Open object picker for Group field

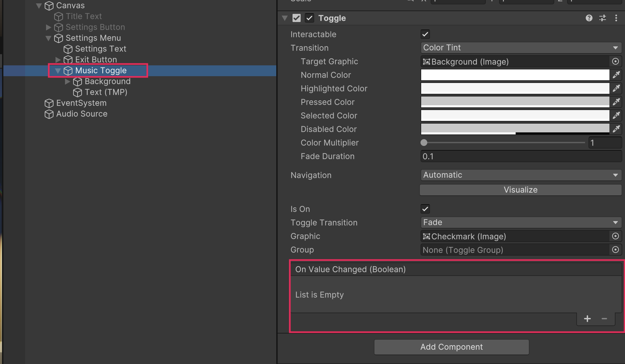point(615,250)
